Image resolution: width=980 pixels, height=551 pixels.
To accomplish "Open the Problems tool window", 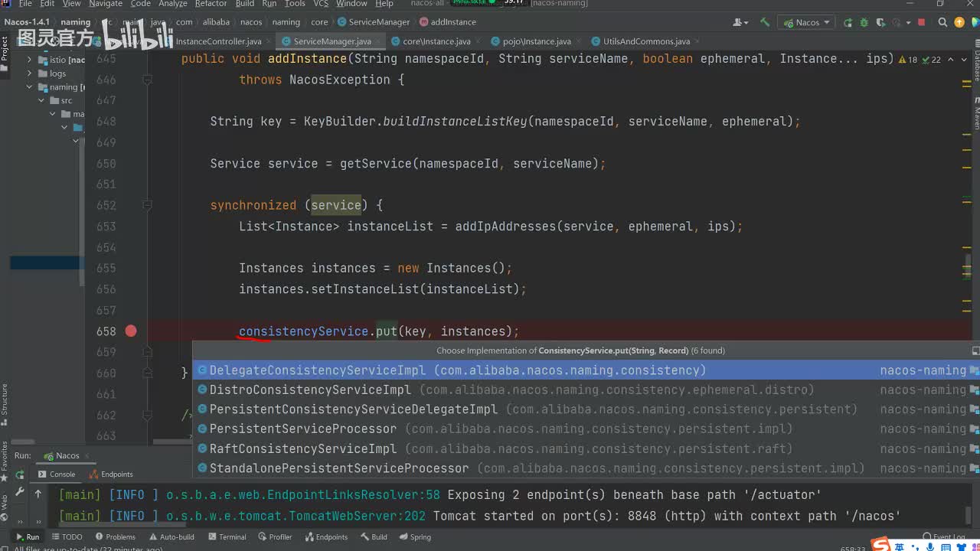I will [115, 537].
